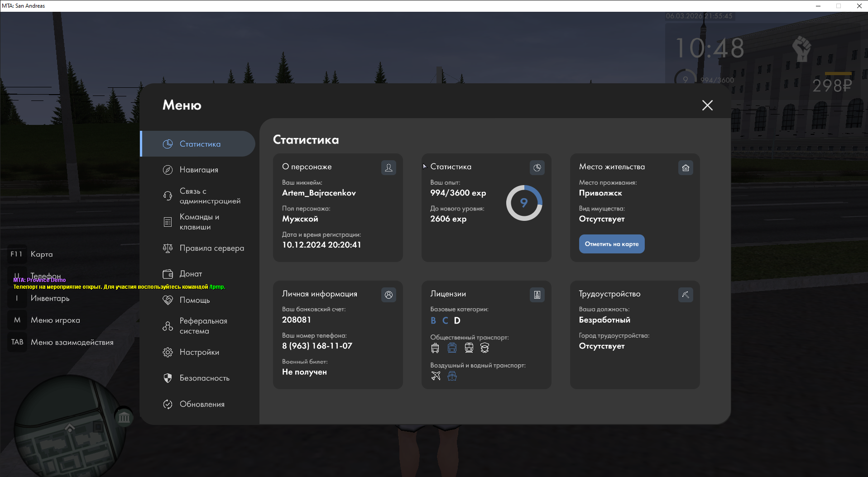
Task: Click the phone number "8 (963) 168-11-07"
Action: tap(317, 346)
